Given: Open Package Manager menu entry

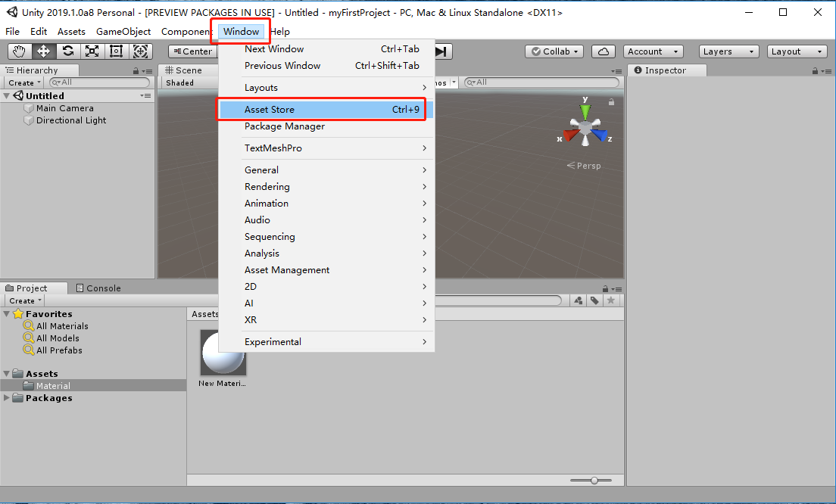Looking at the screenshot, I should [326, 126].
